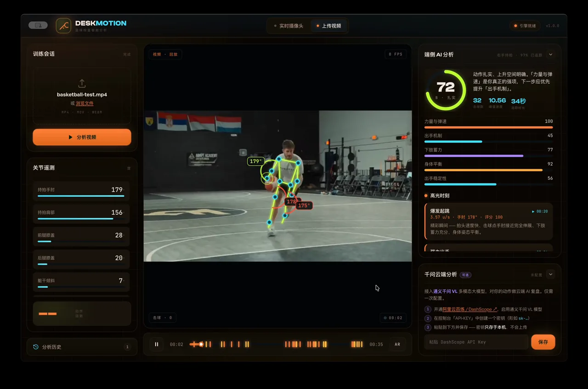This screenshot has height=389, width=588.
Task: Collapse the 端侧 AI 分析 panel
Action: pos(550,55)
